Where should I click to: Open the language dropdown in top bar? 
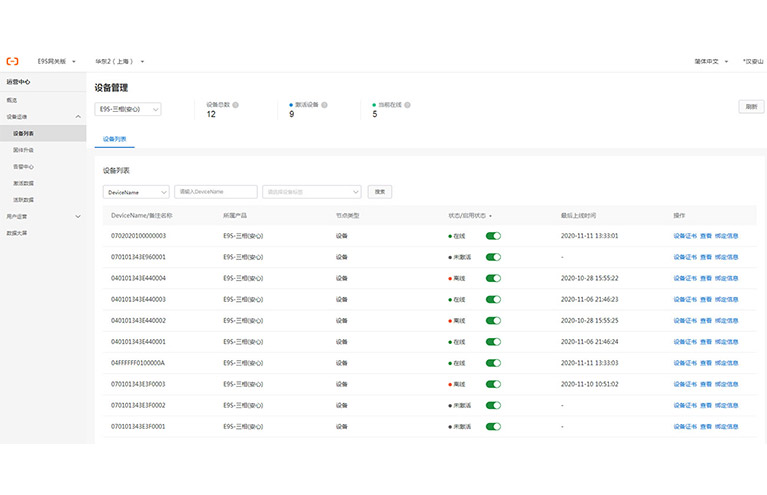(x=711, y=61)
